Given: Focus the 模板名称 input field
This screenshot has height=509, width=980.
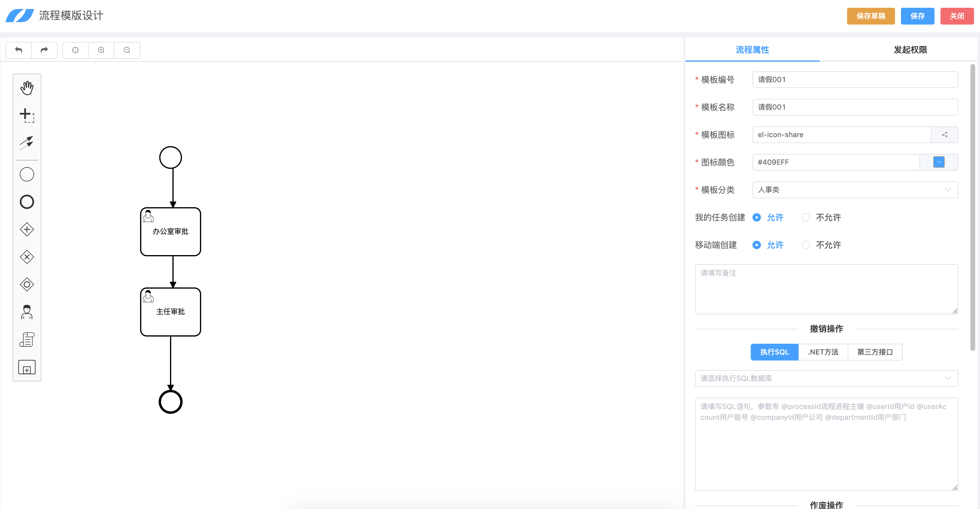Looking at the screenshot, I should pyautogui.click(x=855, y=107).
